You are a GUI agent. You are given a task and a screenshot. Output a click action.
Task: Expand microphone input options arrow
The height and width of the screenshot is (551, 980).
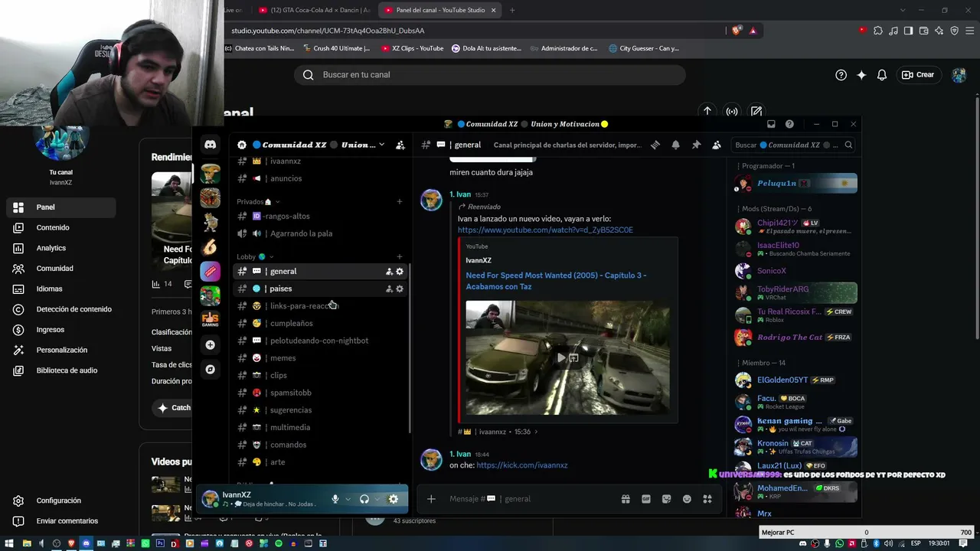(348, 499)
